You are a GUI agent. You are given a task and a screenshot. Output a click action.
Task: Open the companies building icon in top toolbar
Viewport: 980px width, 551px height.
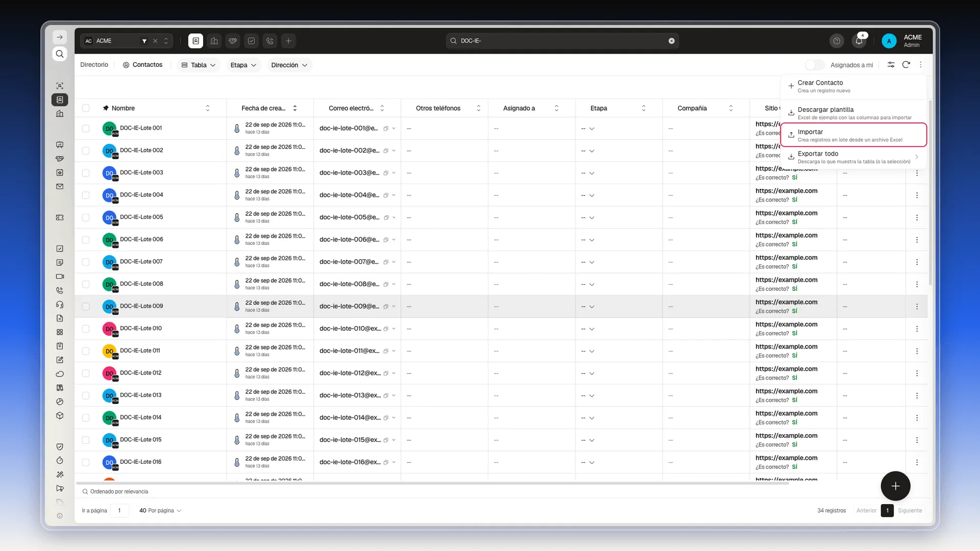(214, 41)
